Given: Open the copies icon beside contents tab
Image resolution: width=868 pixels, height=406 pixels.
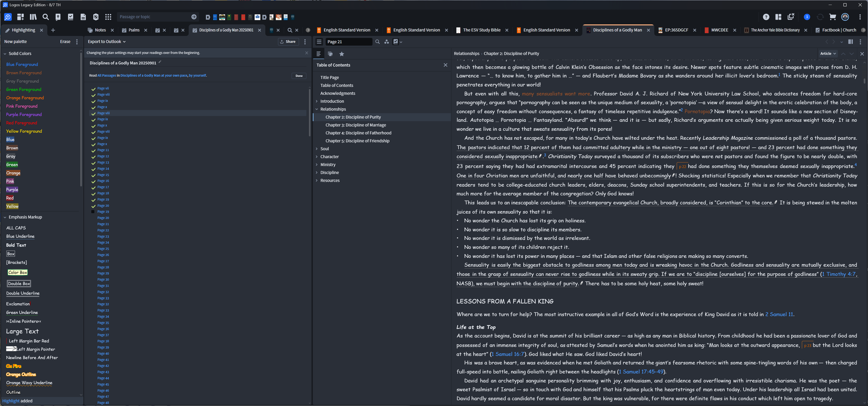Looking at the screenshot, I should coord(330,54).
